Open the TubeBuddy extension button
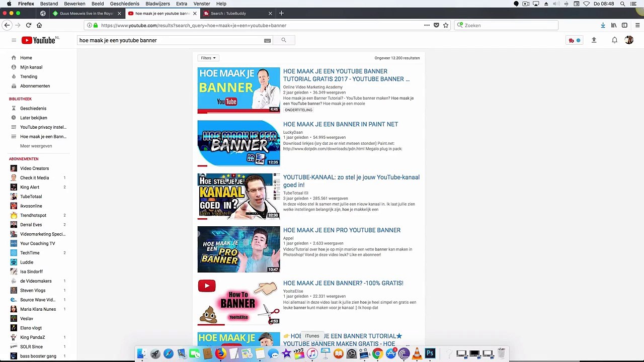Image resolution: width=644 pixels, height=362 pixels. (574, 40)
